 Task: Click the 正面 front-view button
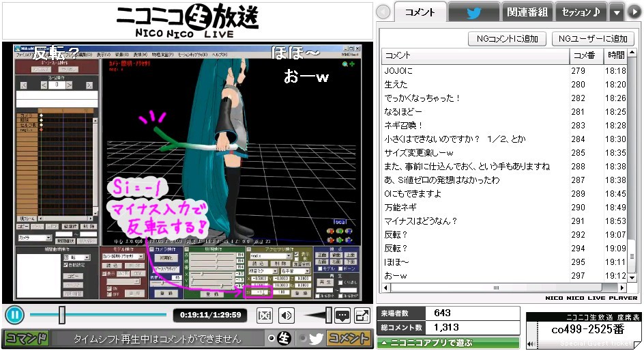click(x=323, y=255)
